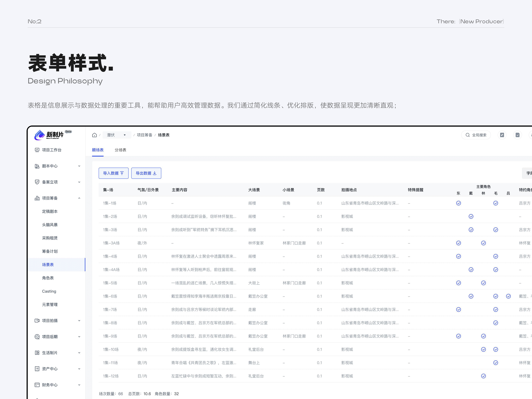Screen dimensions: 532x399
Task: Click the 导入数据 button
Action: point(113,173)
